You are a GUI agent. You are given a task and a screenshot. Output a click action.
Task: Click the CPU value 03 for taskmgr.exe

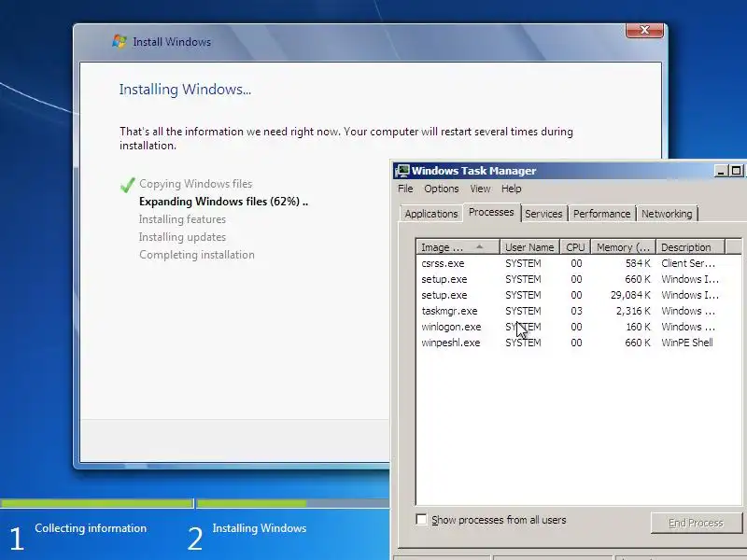576,311
